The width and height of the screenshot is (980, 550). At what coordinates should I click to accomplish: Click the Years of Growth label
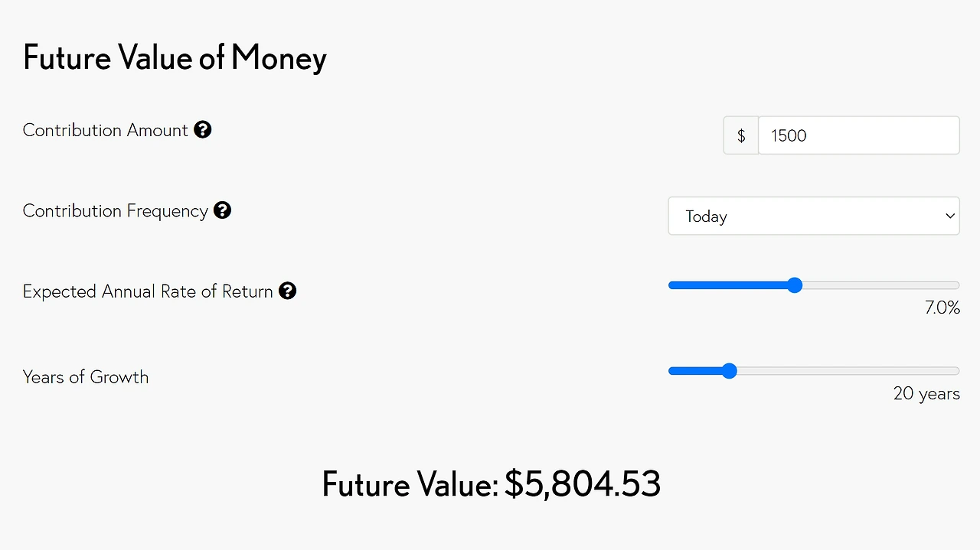pos(86,377)
